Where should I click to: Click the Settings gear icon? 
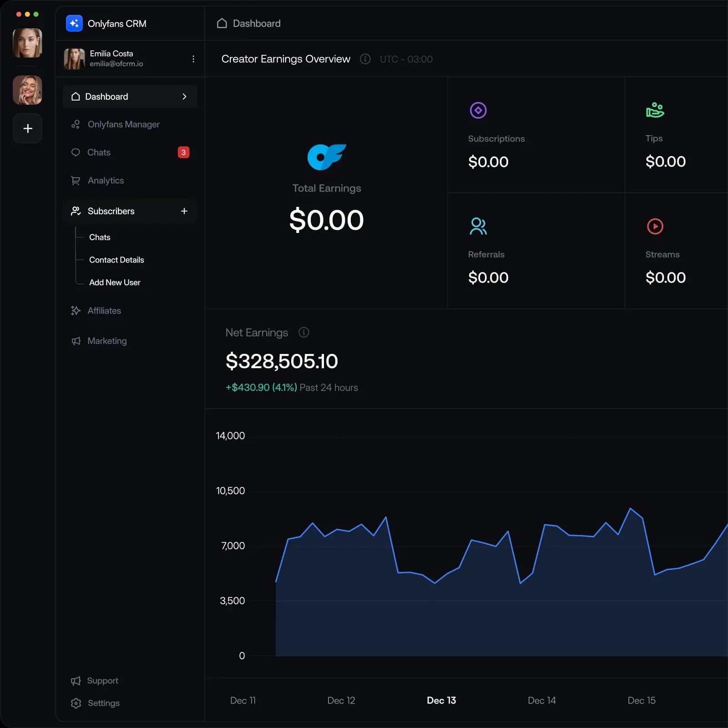76,703
